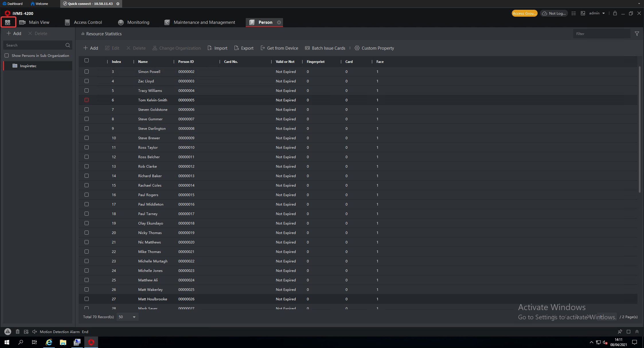Click the lock screen padlock icon
This screenshot has width=644, height=348.
(x=615, y=13)
